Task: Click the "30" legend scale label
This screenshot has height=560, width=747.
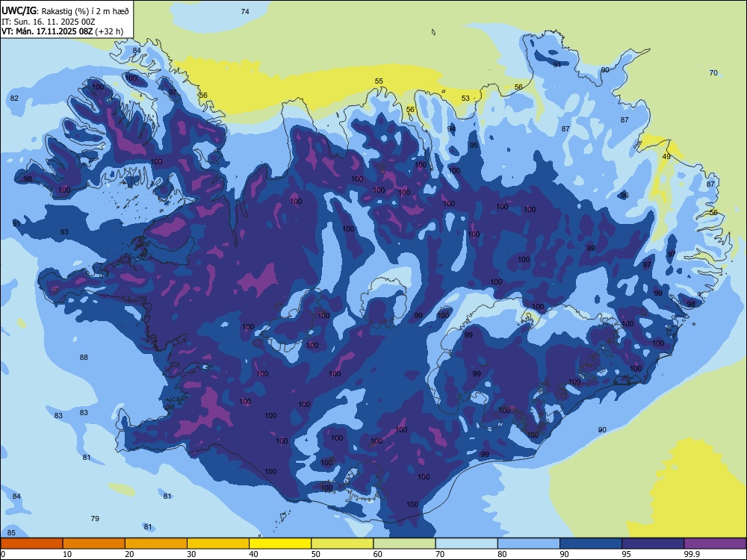Action: (191, 554)
